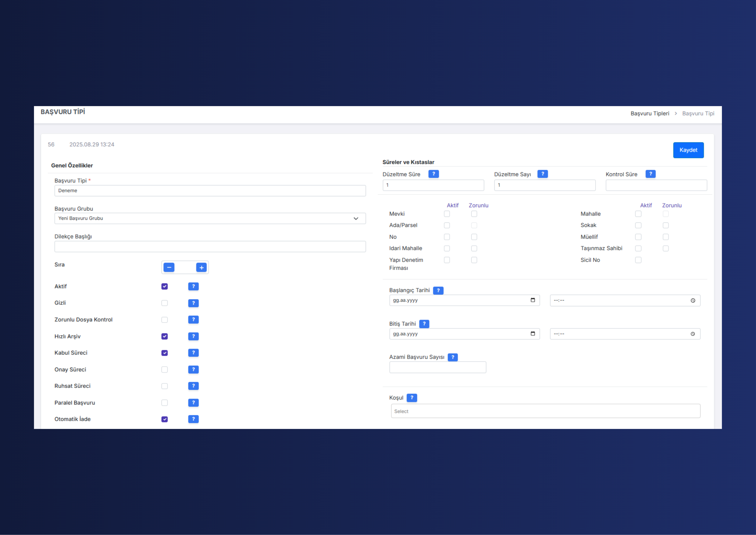Show help for Otomatik İade
Screen dimensions: 756x535
point(193,419)
